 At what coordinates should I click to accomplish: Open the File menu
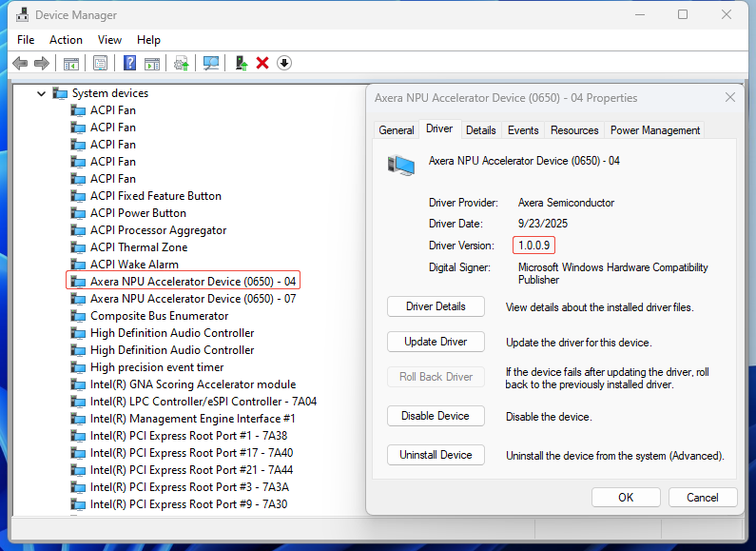pos(26,40)
